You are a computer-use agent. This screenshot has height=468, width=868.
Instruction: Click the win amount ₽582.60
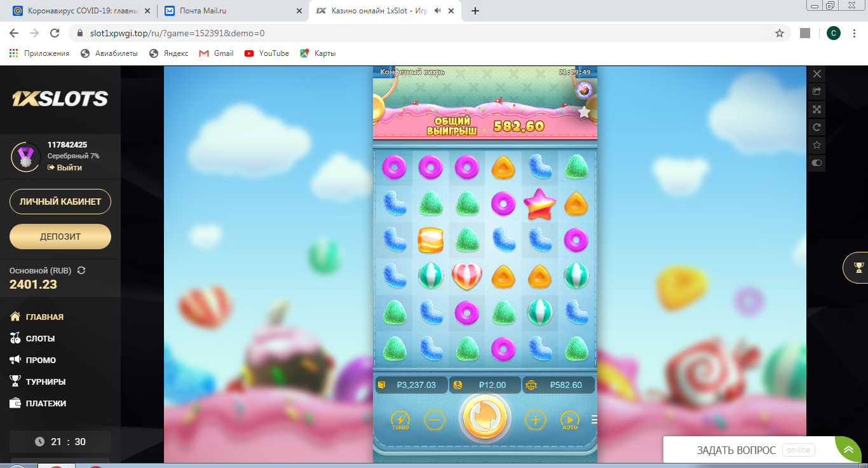pos(559,385)
